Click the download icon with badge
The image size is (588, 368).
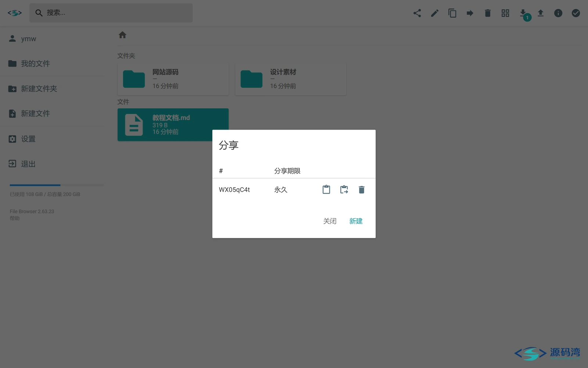pyautogui.click(x=524, y=14)
